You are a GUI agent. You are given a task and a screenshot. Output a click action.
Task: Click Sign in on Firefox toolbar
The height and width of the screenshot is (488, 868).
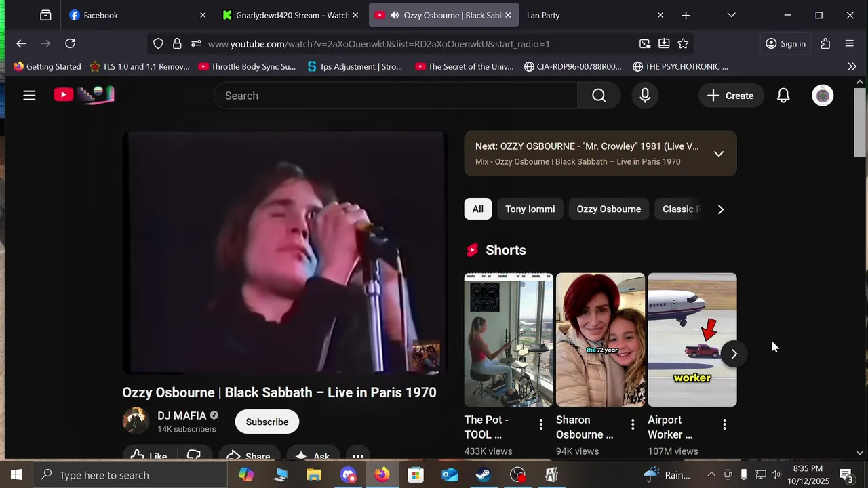click(785, 43)
